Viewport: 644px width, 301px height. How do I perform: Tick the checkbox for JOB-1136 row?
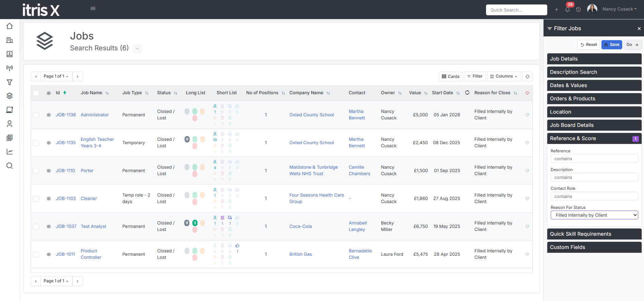pos(36,115)
